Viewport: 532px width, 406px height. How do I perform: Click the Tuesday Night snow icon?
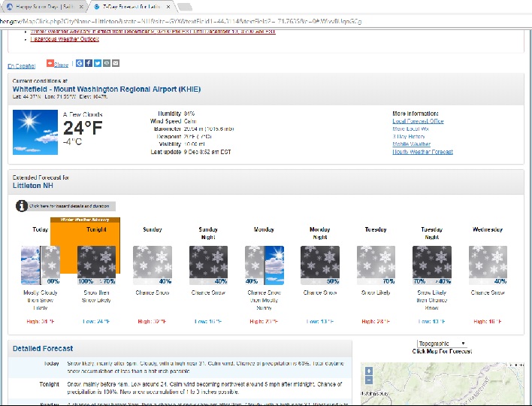click(x=432, y=265)
